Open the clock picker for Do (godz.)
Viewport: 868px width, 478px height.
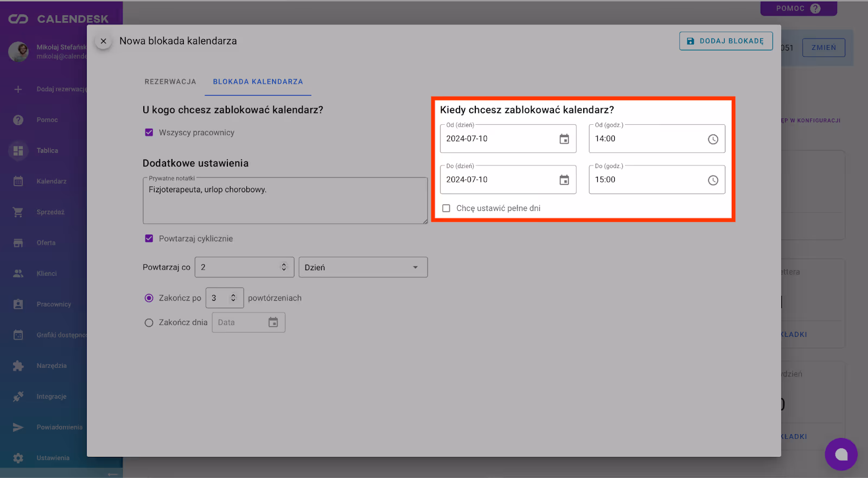click(x=713, y=180)
